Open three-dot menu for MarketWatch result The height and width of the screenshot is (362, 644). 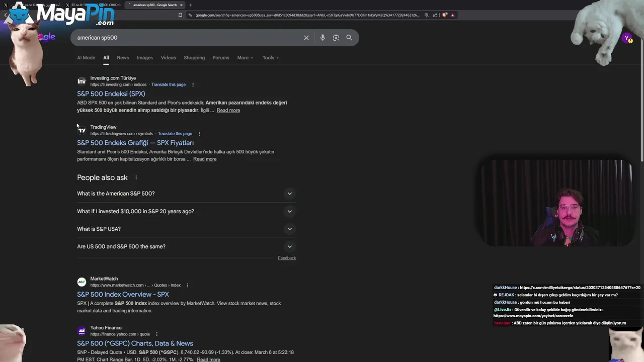click(188, 286)
